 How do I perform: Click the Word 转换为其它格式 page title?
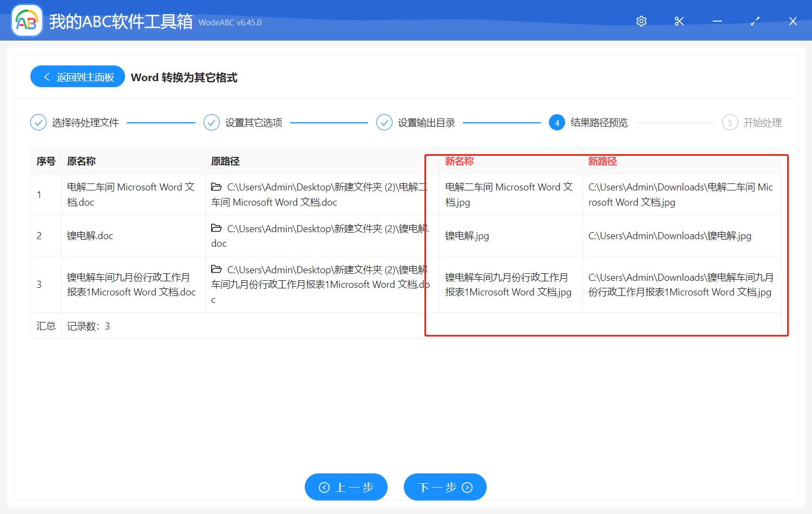click(x=184, y=77)
